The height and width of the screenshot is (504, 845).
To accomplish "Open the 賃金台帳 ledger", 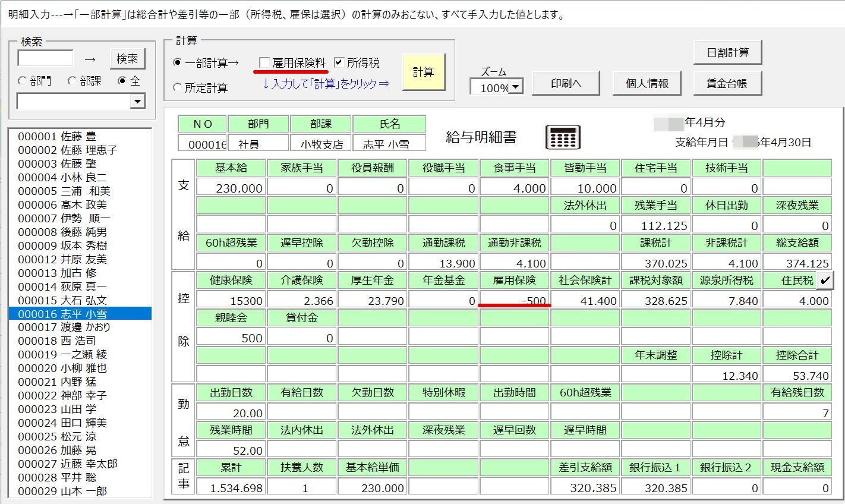I will (x=726, y=84).
